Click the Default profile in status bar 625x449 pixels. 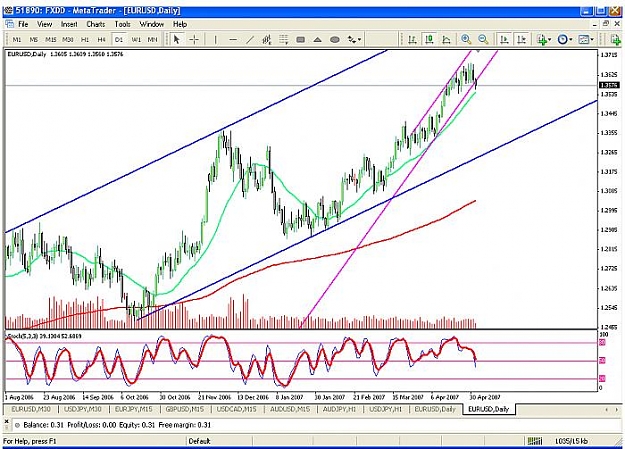pyautogui.click(x=199, y=441)
